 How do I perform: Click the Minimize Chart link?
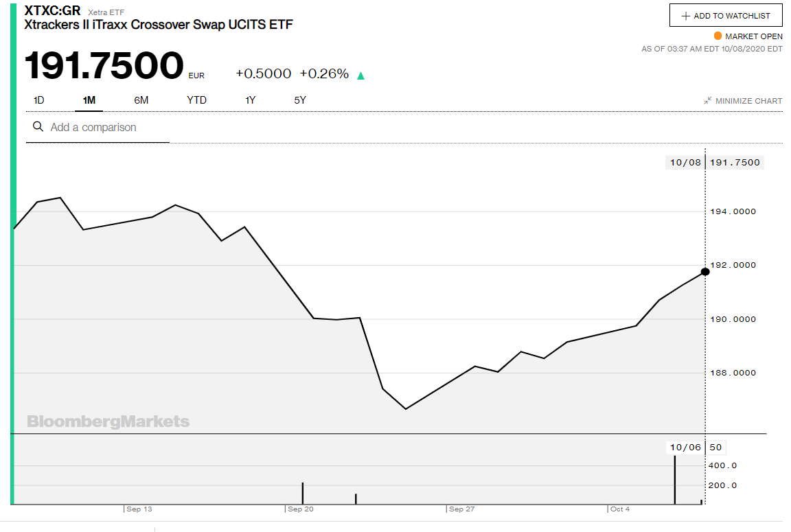tap(748, 101)
